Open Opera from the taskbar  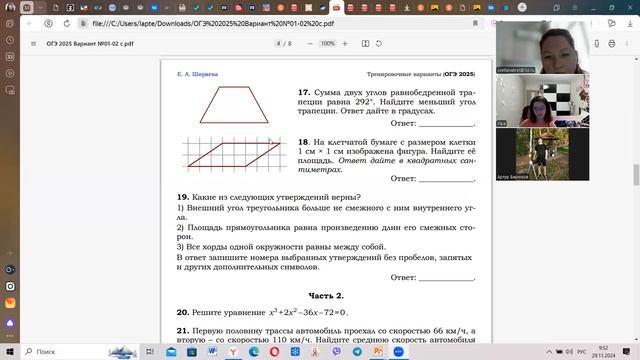coord(274,351)
